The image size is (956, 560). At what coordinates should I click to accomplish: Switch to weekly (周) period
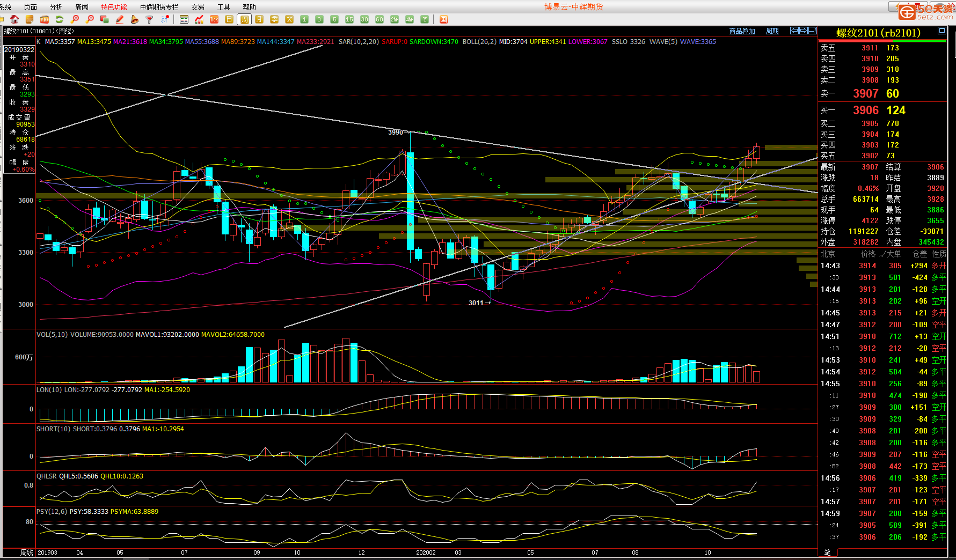[x=244, y=19]
